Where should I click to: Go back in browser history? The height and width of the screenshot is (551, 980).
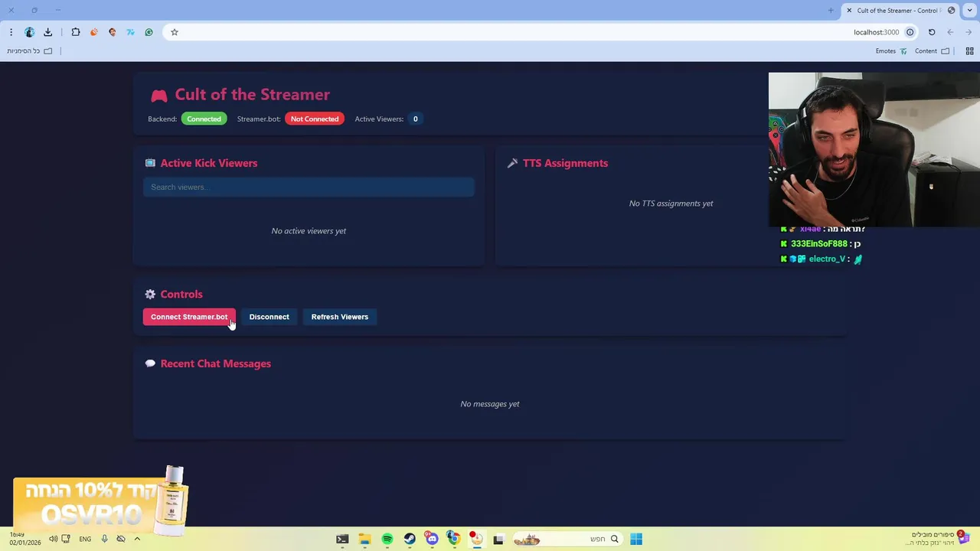point(950,32)
